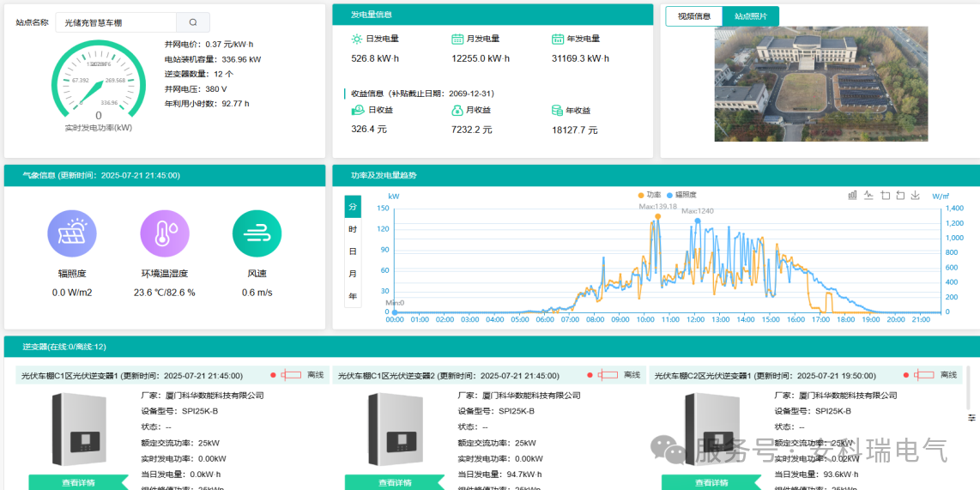Click the 辐照度 solar panel icon

tap(72, 234)
